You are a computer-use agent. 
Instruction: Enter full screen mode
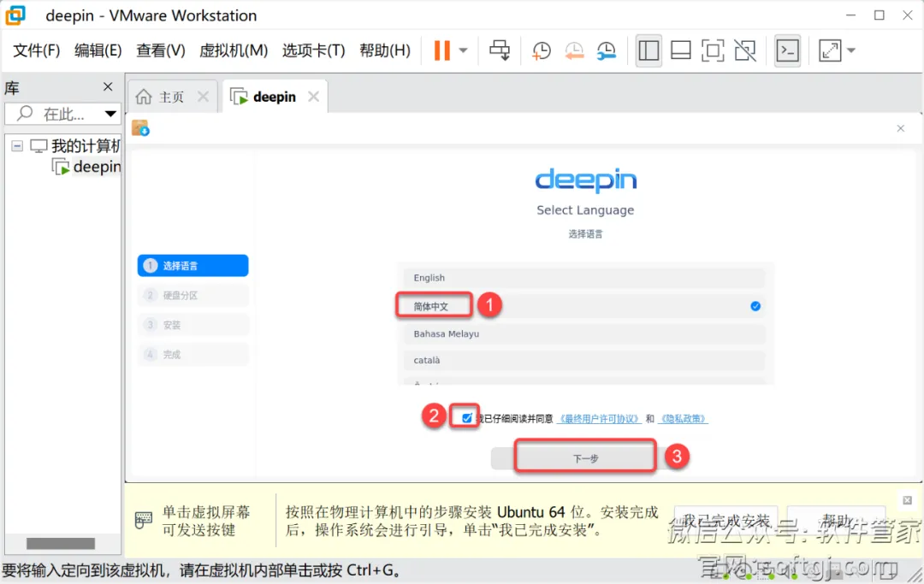click(713, 50)
